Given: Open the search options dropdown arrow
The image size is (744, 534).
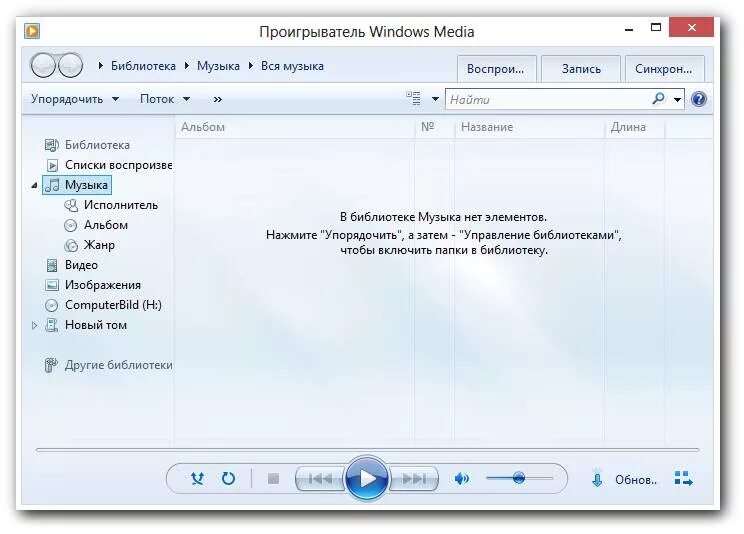Looking at the screenshot, I should tap(678, 100).
